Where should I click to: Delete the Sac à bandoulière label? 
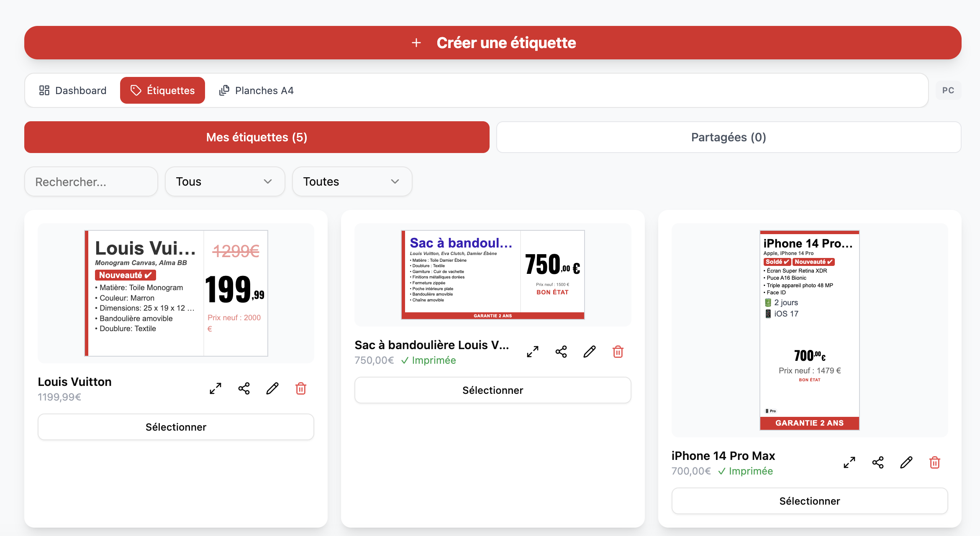tap(618, 352)
